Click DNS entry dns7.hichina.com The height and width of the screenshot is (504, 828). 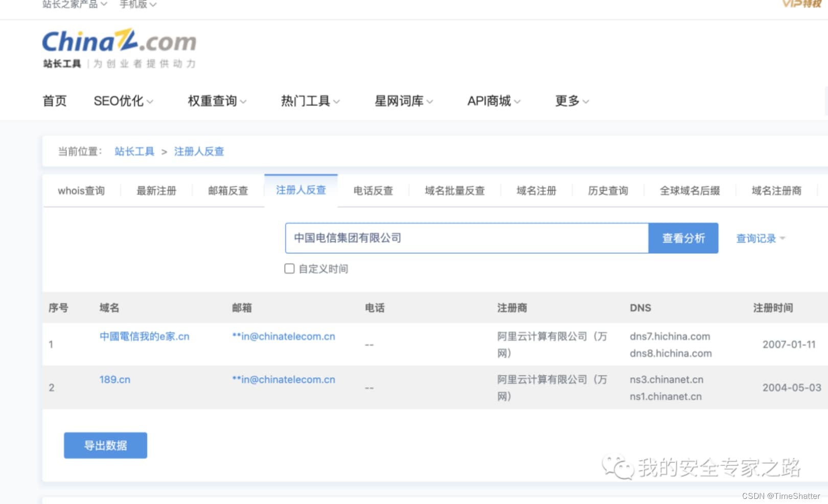[x=670, y=337]
